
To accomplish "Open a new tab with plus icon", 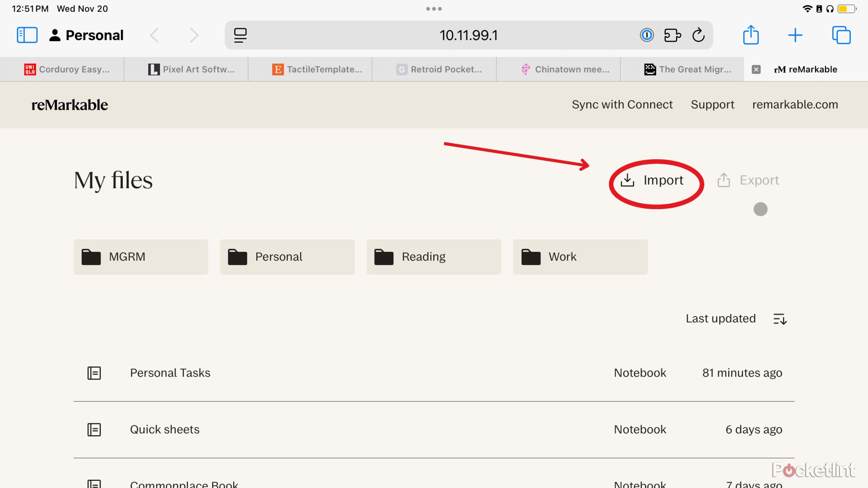I will tap(795, 35).
